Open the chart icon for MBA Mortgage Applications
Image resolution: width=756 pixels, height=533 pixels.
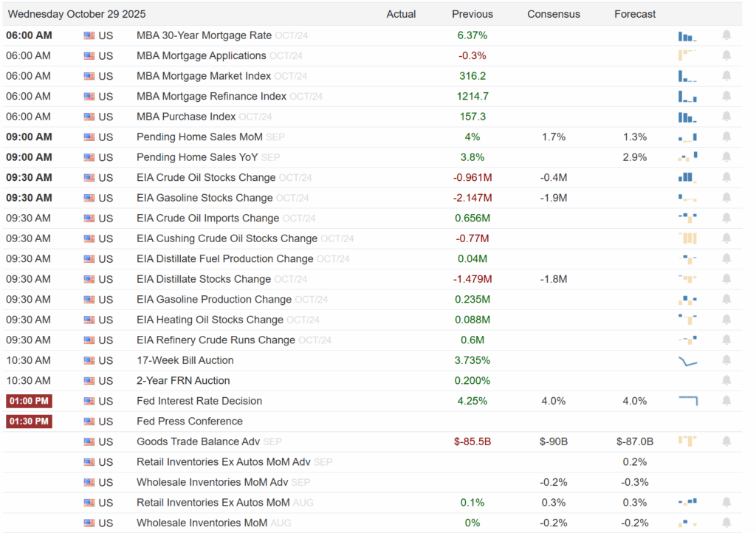(x=687, y=55)
